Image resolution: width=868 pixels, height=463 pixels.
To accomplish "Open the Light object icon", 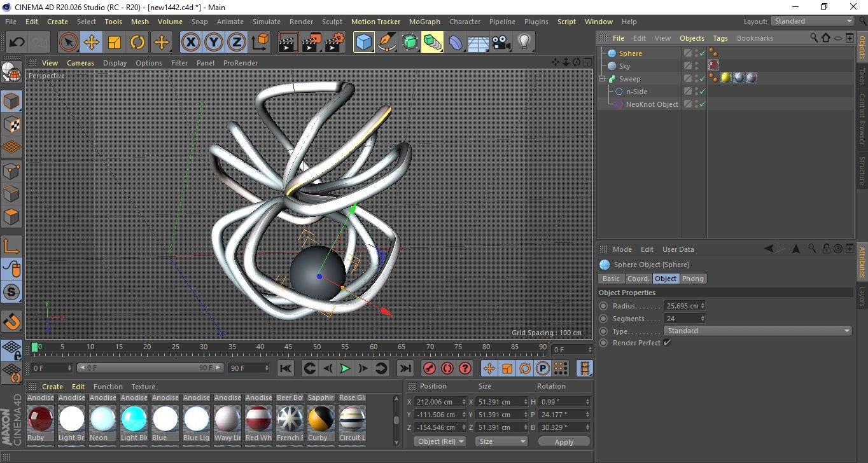I will [x=524, y=43].
